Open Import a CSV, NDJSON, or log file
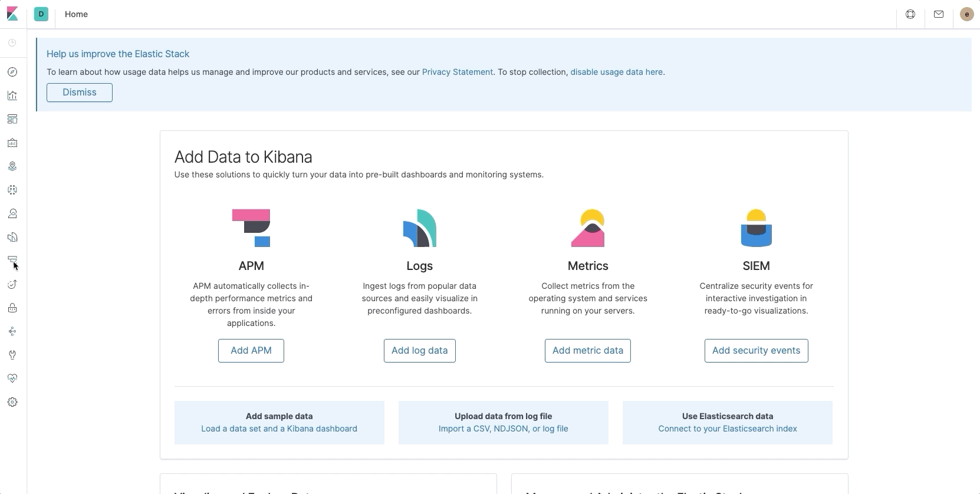The height and width of the screenshot is (494, 980). (x=504, y=429)
